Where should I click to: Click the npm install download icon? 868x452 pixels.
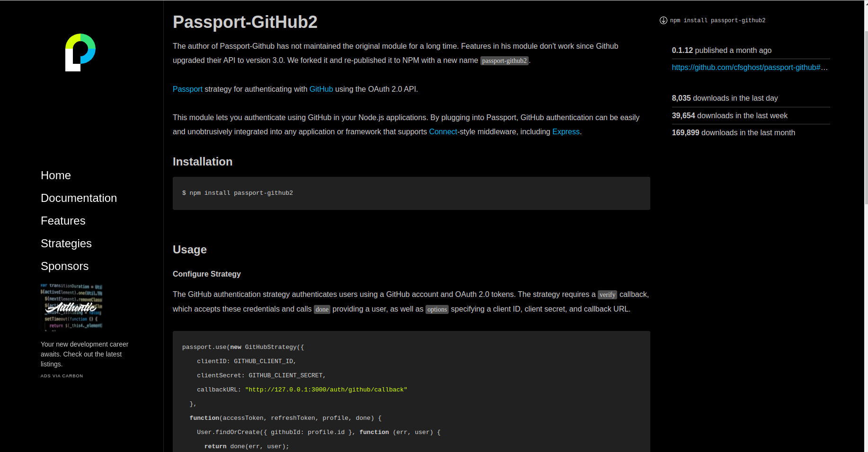click(x=664, y=20)
